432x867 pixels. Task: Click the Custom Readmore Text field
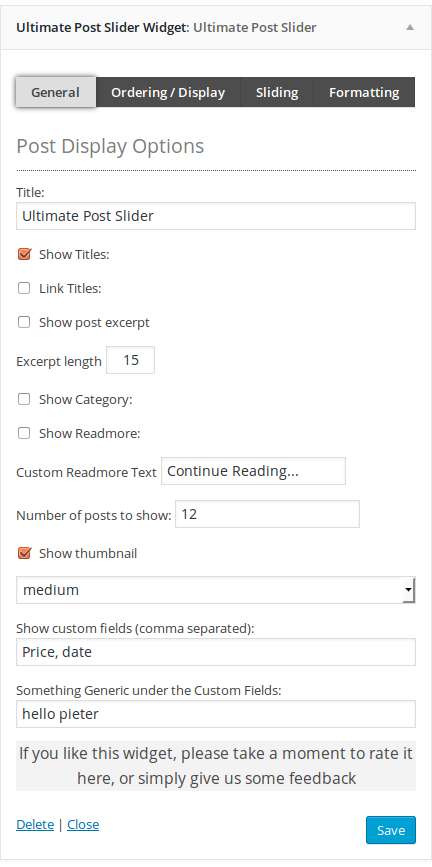pyautogui.click(x=253, y=471)
